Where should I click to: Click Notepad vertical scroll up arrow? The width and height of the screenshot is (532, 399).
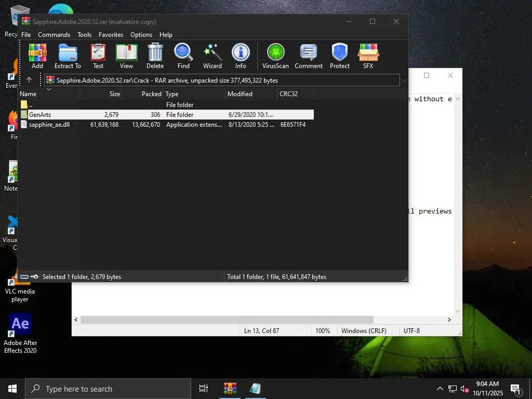(x=458, y=99)
